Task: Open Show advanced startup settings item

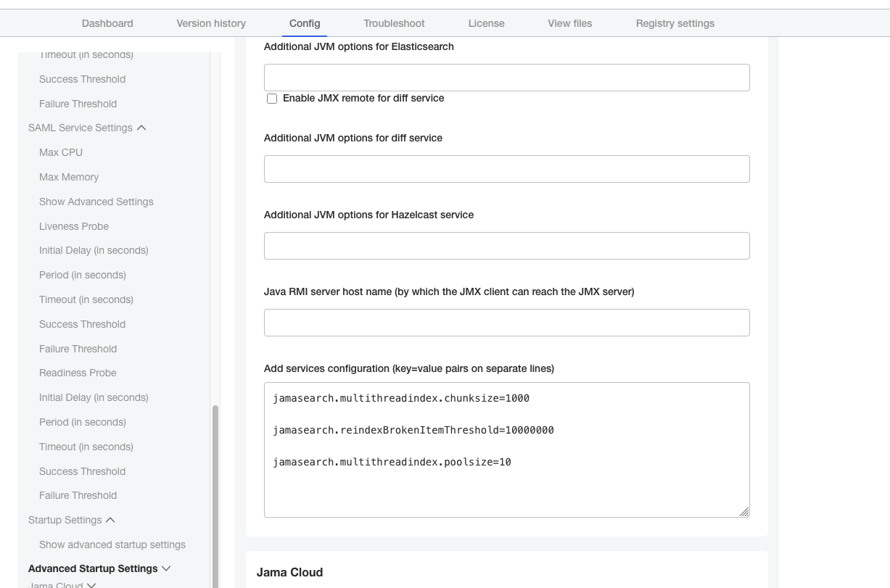Action: tap(112, 544)
